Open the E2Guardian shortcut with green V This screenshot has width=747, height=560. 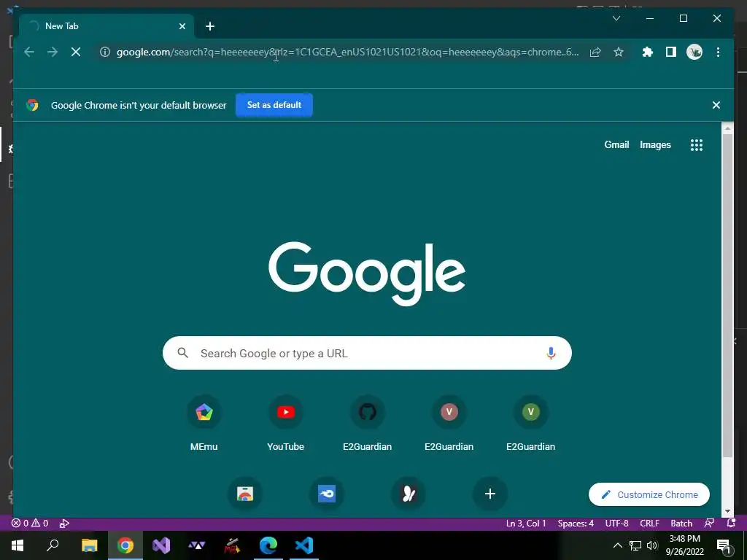click(531, 423)
